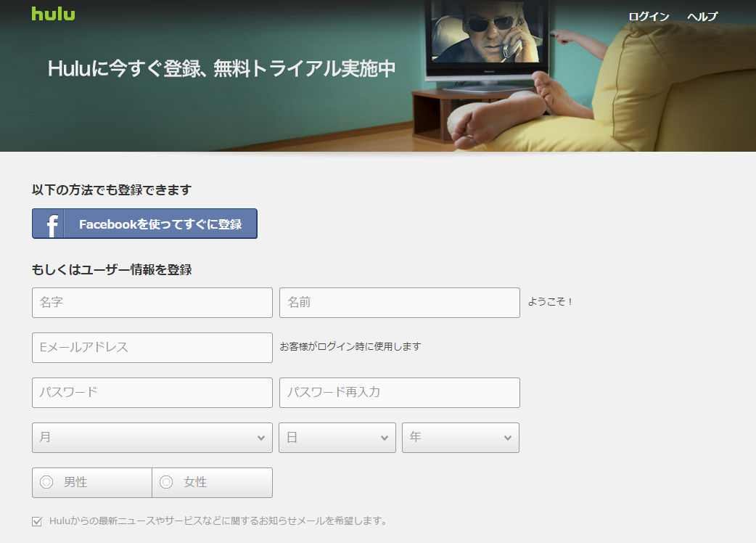The width and height of the screenshot is (756, 543).
Task: Click the Eメールアドレス field
Action: (x=152, y=348)
